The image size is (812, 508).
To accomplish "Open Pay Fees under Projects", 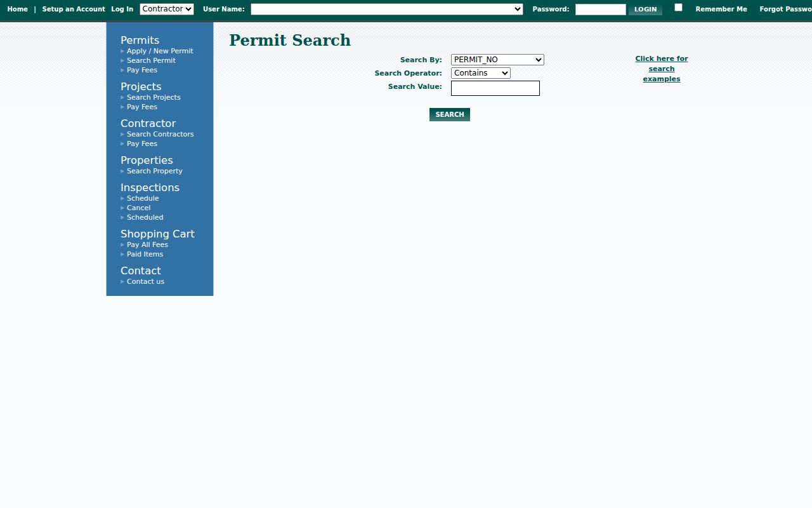I will pyautogui.click(x=142, y=107).
